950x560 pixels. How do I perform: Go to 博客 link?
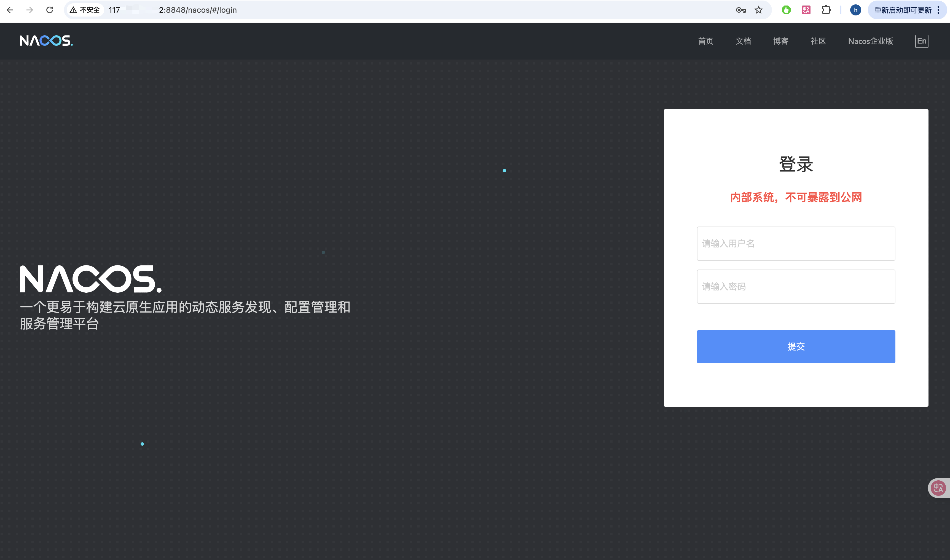tap(780, 41)
